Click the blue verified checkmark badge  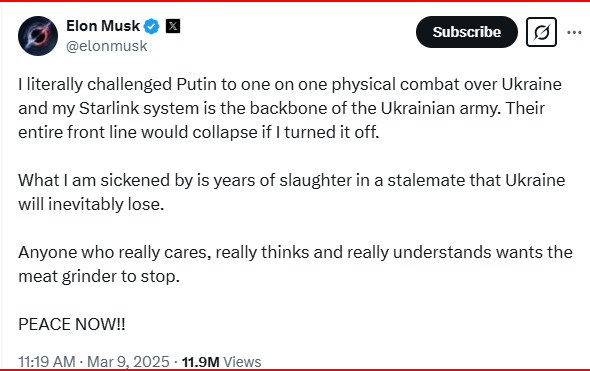coord(152,26)
